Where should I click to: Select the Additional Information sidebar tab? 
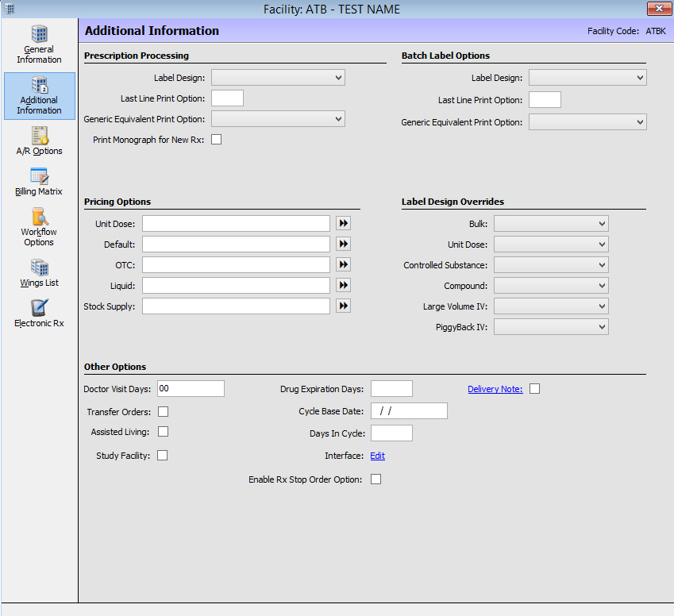pyautogui.click(x=39, y=95)
